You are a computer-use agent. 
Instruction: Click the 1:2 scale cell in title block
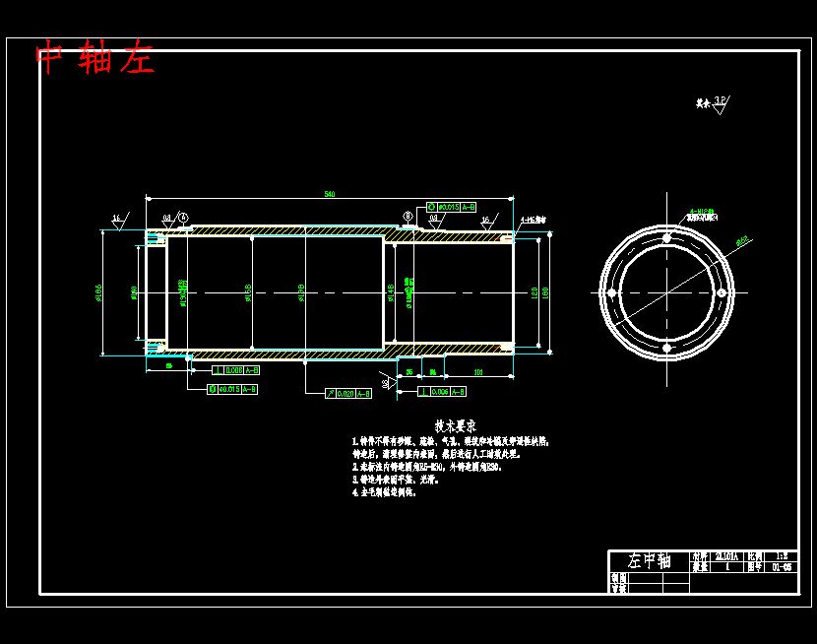pyautogui.click(x=782, y=556)
